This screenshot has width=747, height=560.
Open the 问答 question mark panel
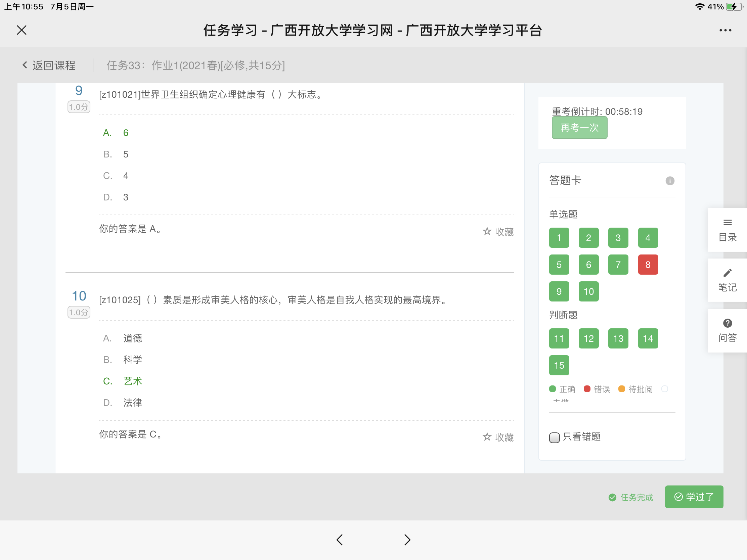point(727,330)
